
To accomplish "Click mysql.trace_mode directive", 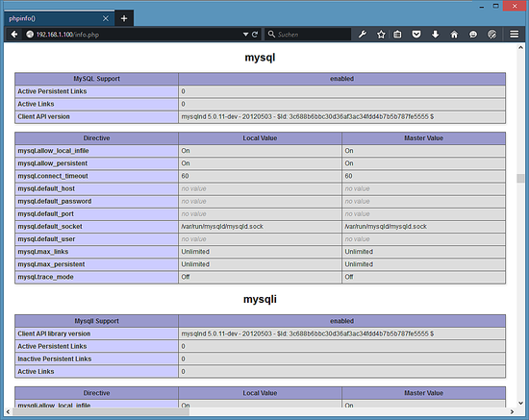I will click(45, 277).
